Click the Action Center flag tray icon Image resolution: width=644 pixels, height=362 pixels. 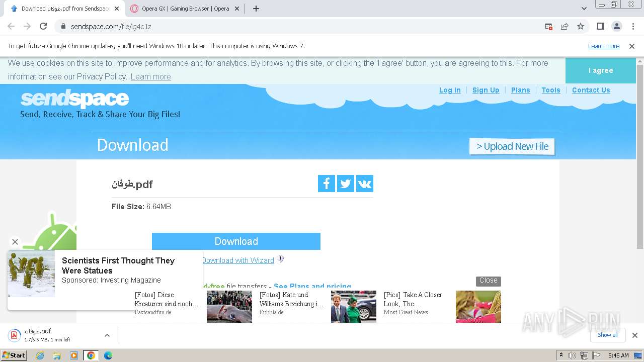pyautogui.click(x=597, y=355)
